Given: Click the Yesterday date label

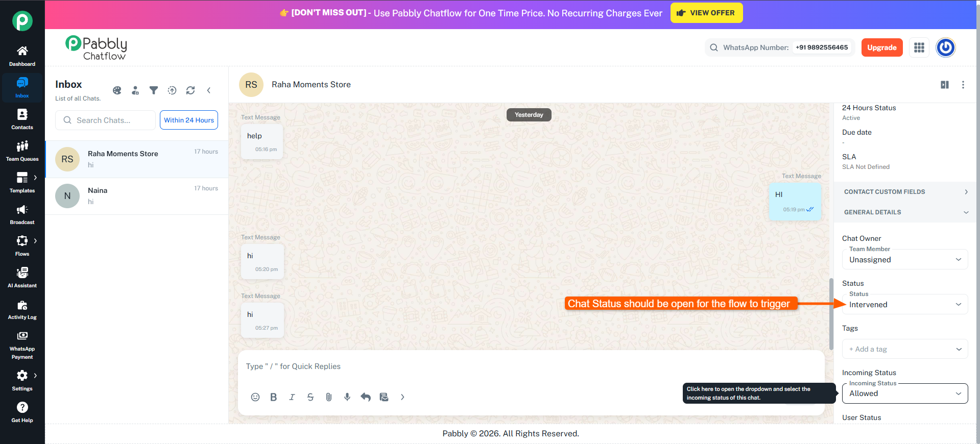Looking at the screenshot, I should click(x=529, y=115).
